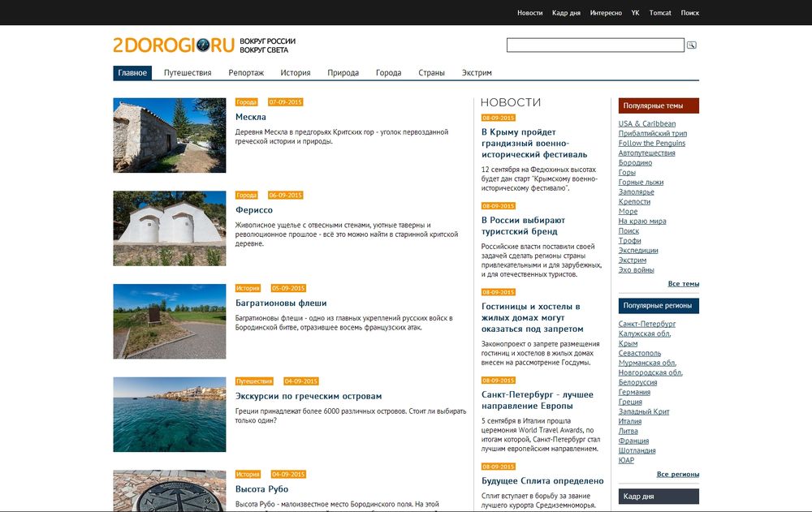
Task: Click История tag above Багратионовы флеши
Action: [248, 288]
